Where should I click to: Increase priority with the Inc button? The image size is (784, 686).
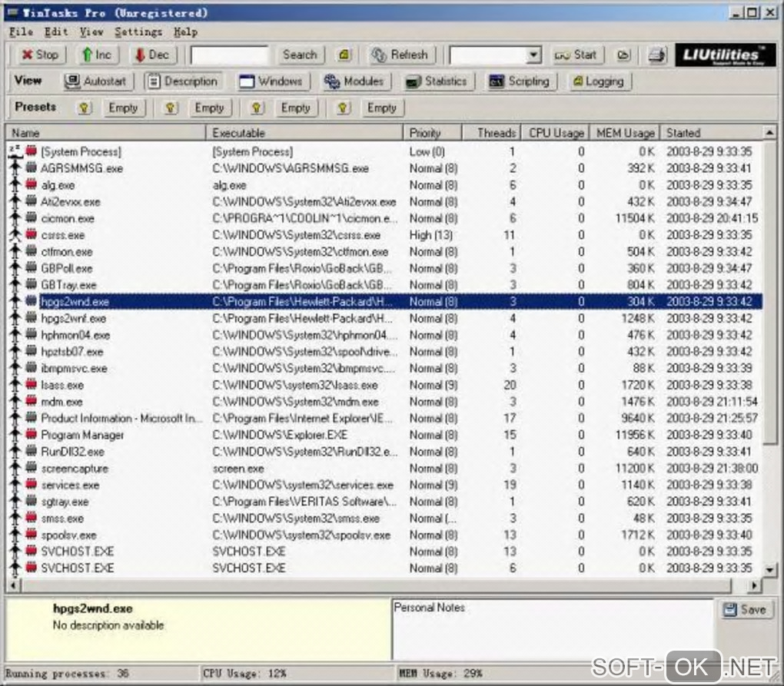[x=97, y=55]
